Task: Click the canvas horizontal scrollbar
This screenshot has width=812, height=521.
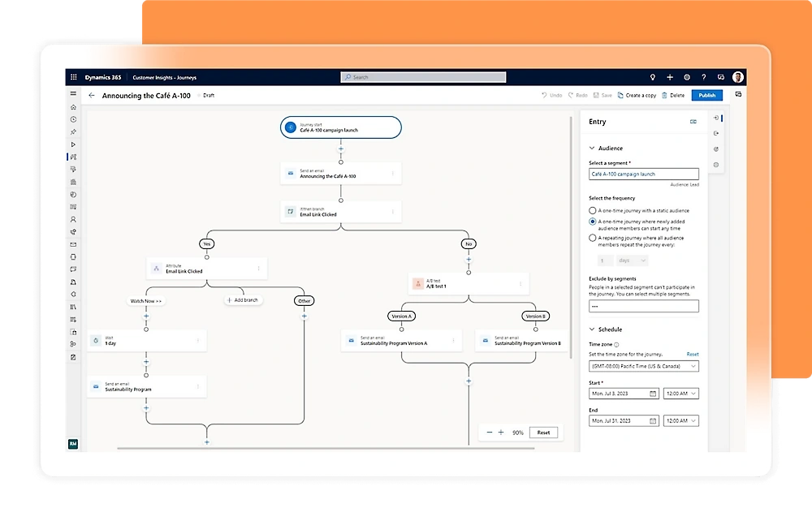Action: (x=326, y=448)
